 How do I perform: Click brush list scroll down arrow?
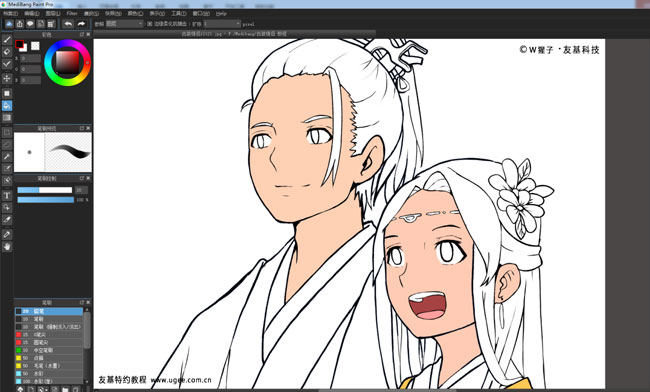[87, 382]
